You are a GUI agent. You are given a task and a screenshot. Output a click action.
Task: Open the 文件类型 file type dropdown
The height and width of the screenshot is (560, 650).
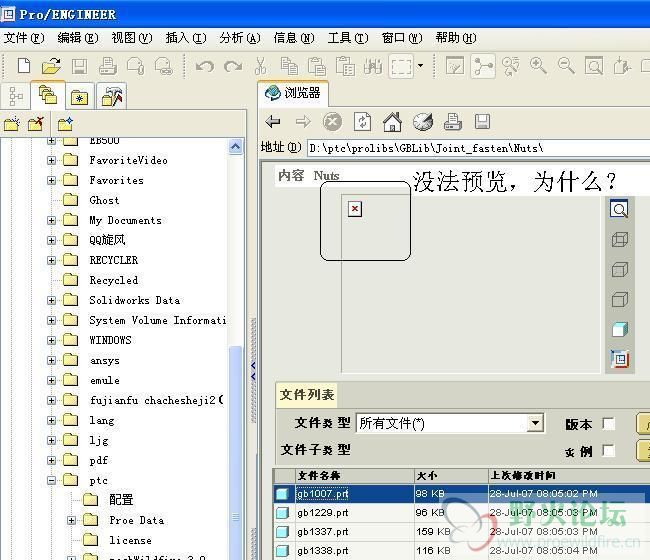tap(535, 423)
